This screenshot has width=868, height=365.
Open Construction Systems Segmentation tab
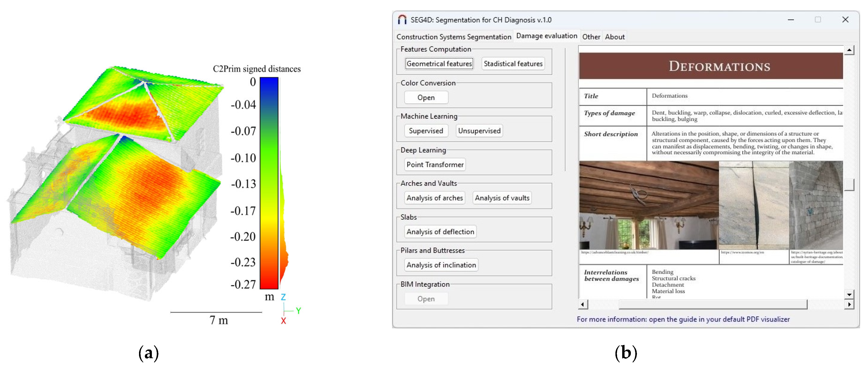pos(454,37)
